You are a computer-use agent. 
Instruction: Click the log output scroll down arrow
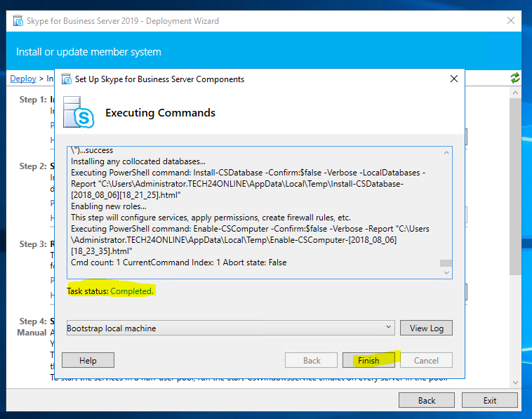click(446, 273)
